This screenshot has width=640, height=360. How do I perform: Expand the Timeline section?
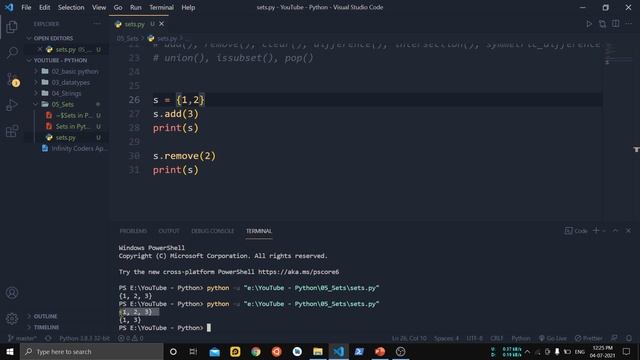point(46,327)
